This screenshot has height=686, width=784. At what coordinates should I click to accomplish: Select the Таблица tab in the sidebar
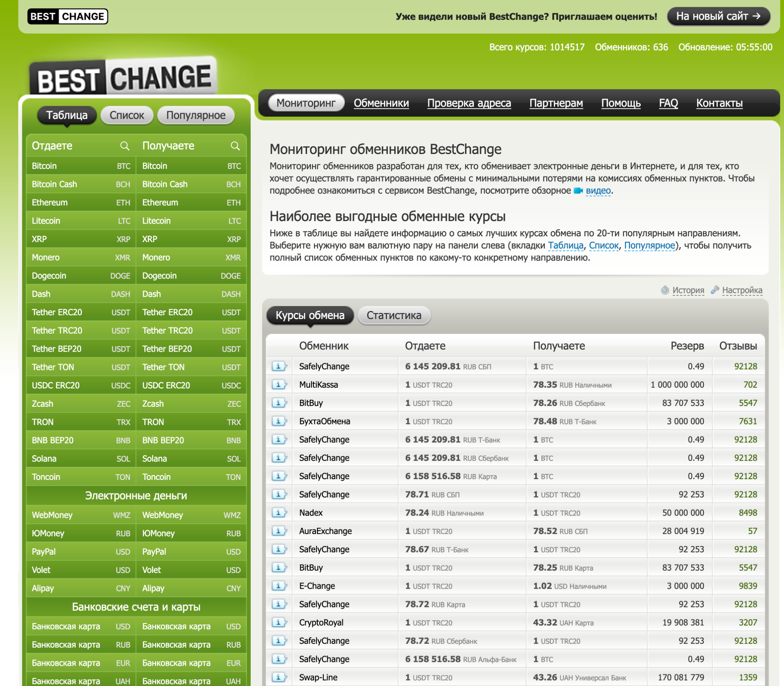[x=67, y=115]
